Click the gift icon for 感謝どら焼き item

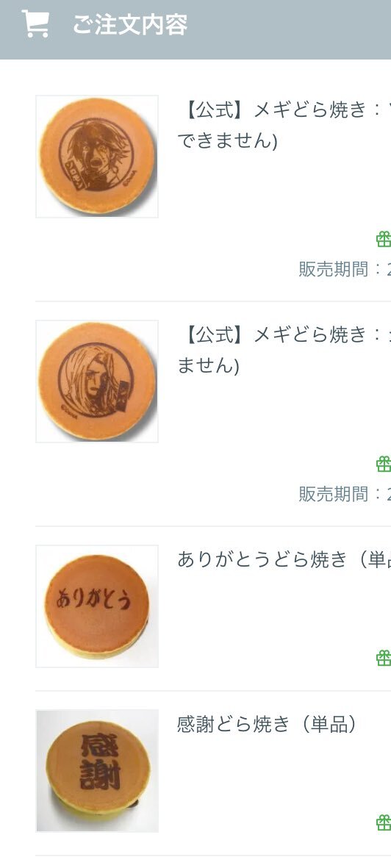pos(384,822)
